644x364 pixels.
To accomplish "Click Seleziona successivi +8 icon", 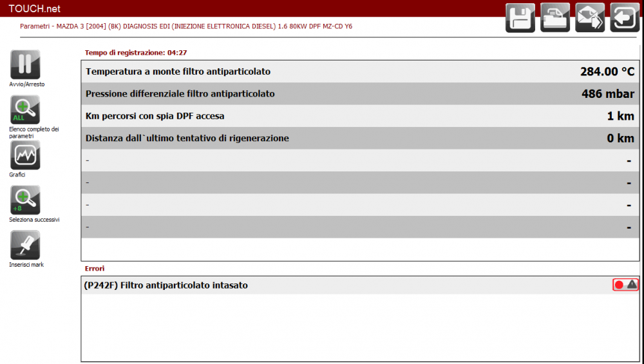I will tap(25, 200).
